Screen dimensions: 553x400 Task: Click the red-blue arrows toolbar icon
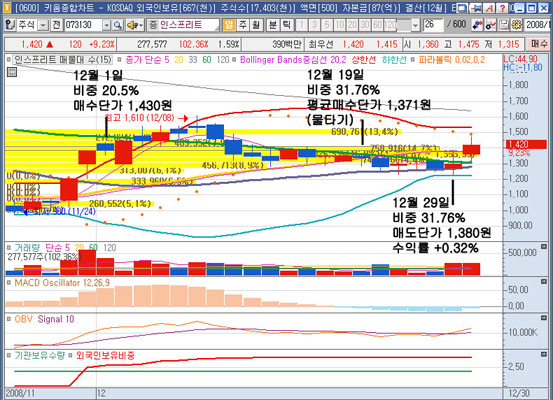click(x=477, y=25)
